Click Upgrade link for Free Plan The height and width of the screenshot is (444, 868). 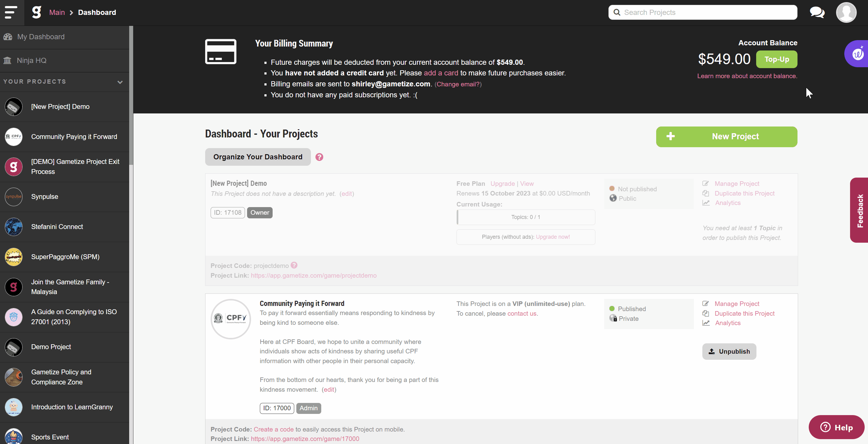click(x=502, y=184)
